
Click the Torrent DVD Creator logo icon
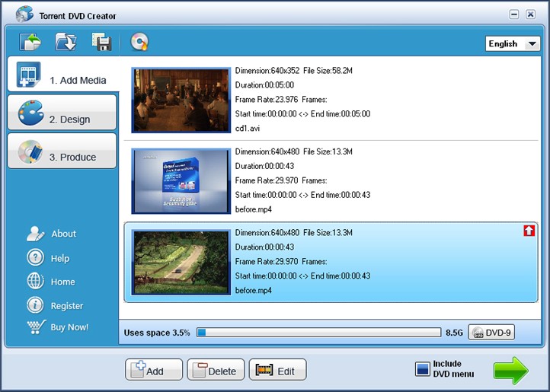point(24,14)
